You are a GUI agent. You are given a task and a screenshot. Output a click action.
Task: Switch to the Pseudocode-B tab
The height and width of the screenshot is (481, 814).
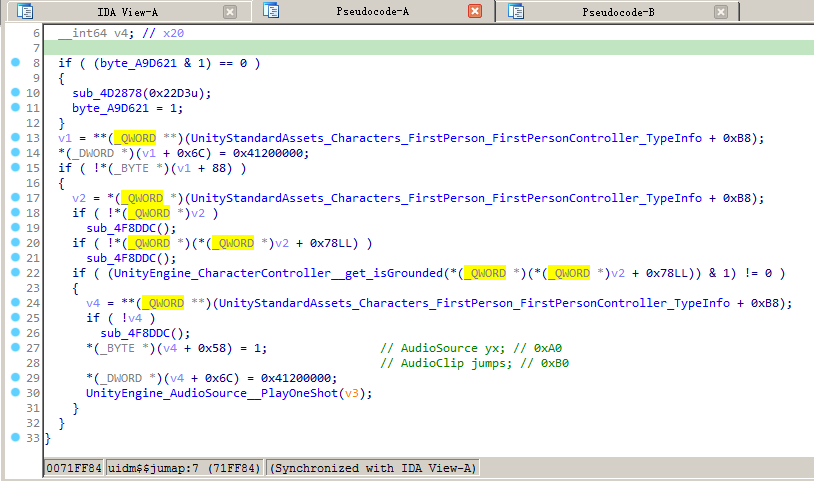(618, 12)
